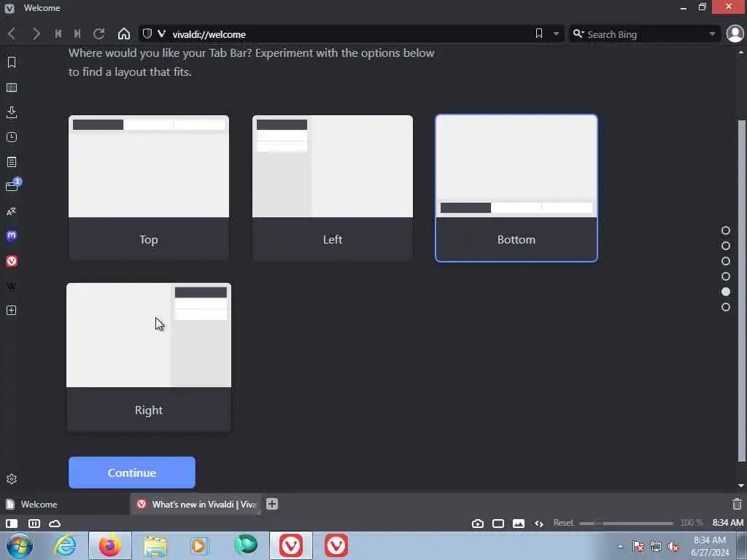Viewport: 747px width, 560px height.
Task: Choose the Left tab bar layout
Action: (x=333, y=187)
